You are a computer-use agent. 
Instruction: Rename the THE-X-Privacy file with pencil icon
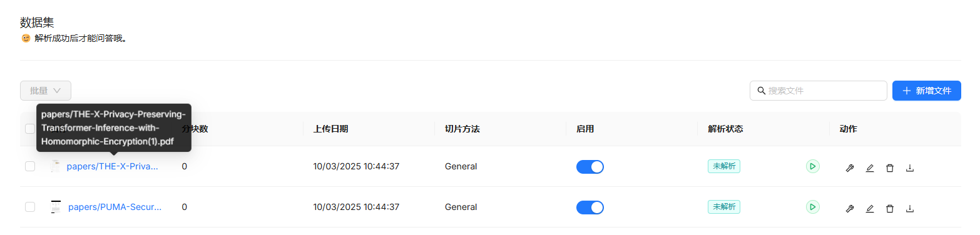pos(870,167)
